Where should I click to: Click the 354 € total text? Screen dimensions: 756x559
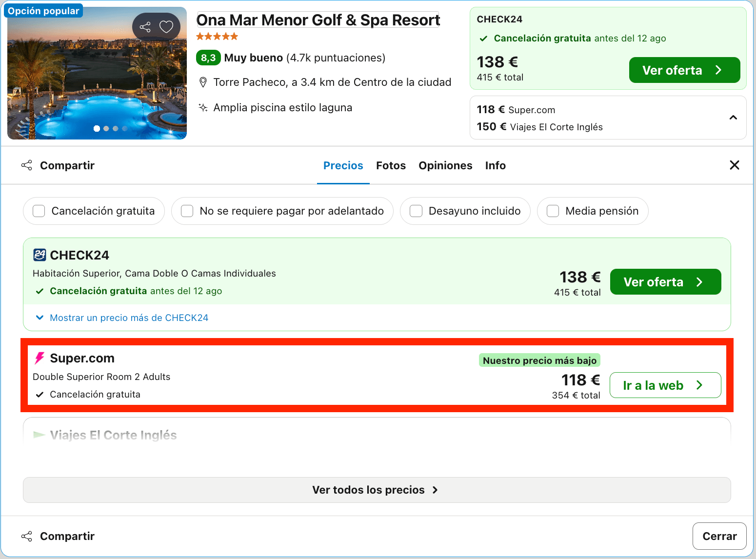point(576,396)
